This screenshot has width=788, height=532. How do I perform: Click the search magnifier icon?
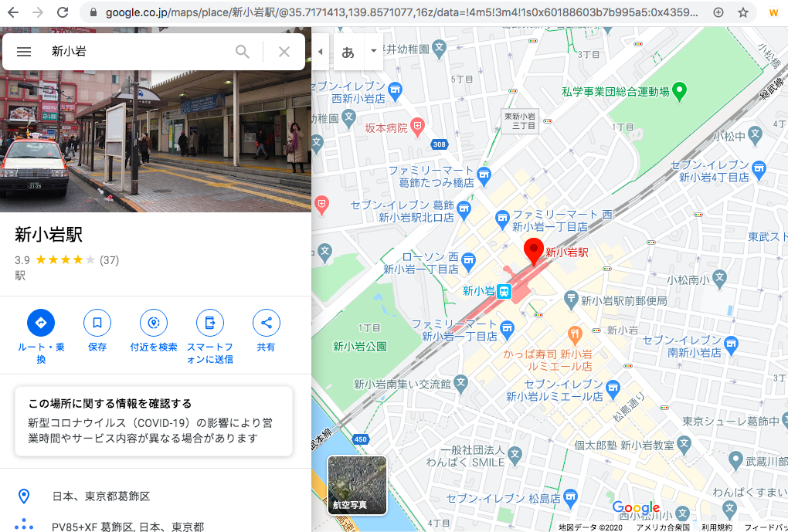pos(243,52)
